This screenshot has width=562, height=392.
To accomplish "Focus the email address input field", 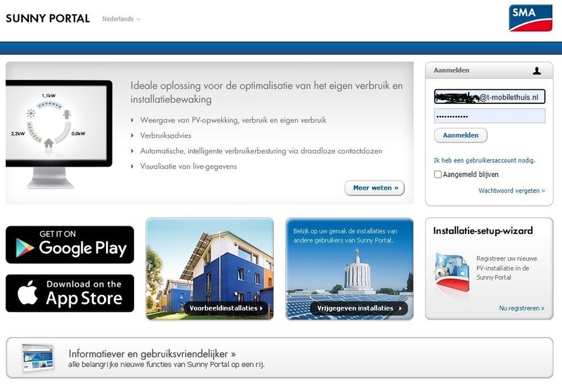I will tap(490, 97).
